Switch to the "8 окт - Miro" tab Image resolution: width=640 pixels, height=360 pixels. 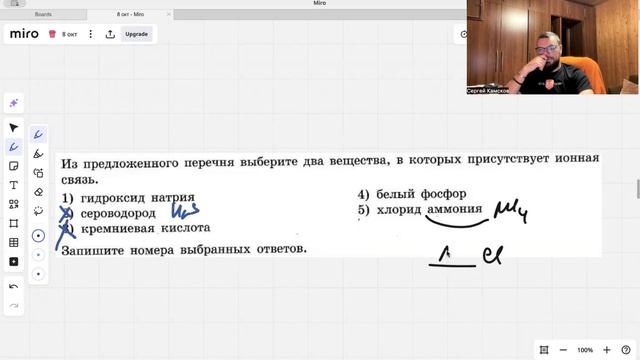(x=130, y=14)
